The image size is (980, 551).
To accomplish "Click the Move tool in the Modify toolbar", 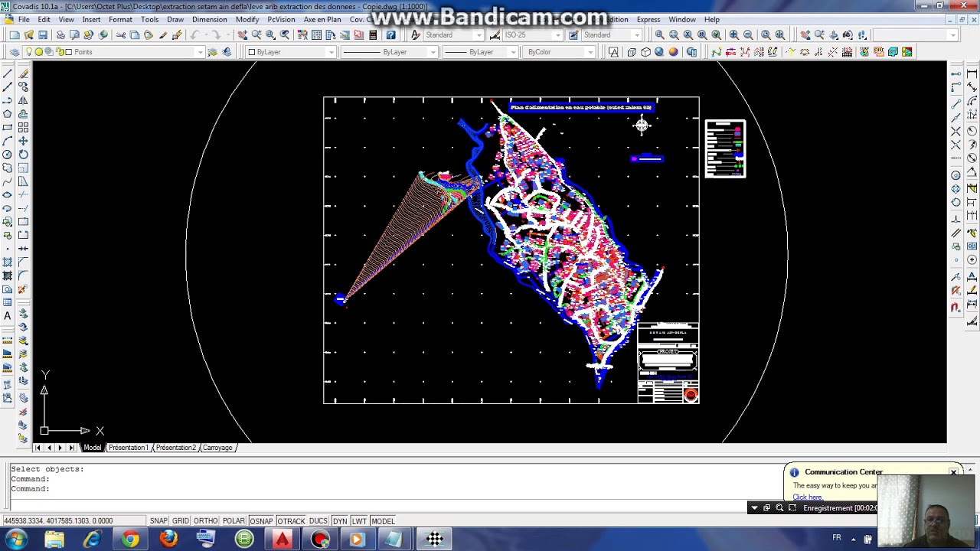I will click(24, 141).
